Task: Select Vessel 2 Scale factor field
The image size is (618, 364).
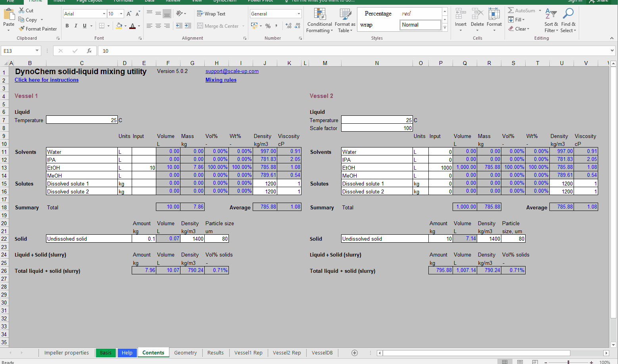Action: pyautogui.click(x=377, y=128)
